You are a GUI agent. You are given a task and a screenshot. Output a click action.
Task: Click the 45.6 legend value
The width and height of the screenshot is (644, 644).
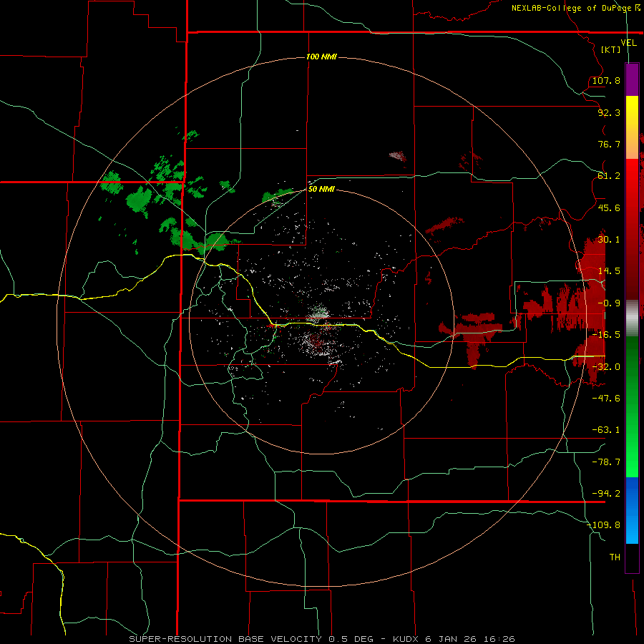pyautogui.click(x=609, y=208)
